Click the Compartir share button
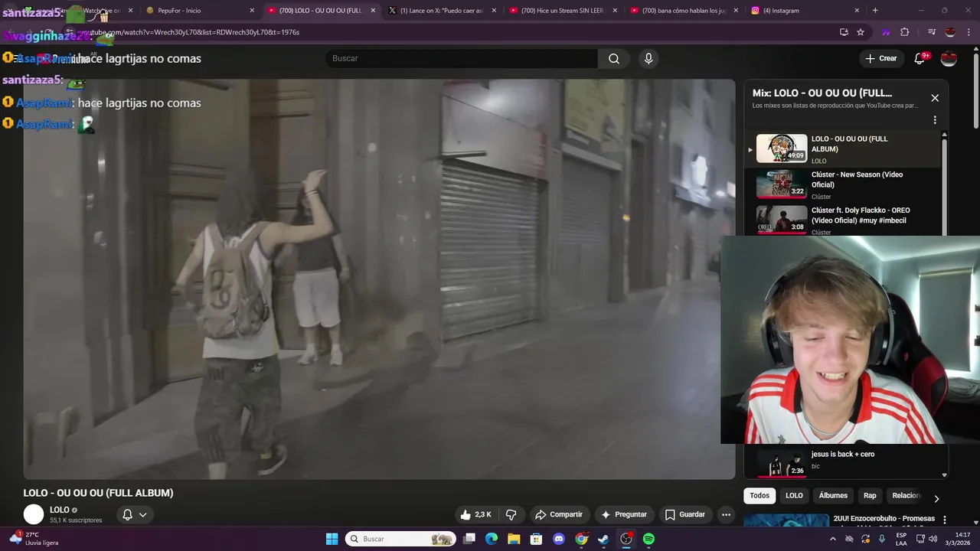The image size is (980, 551). point(559,515)
